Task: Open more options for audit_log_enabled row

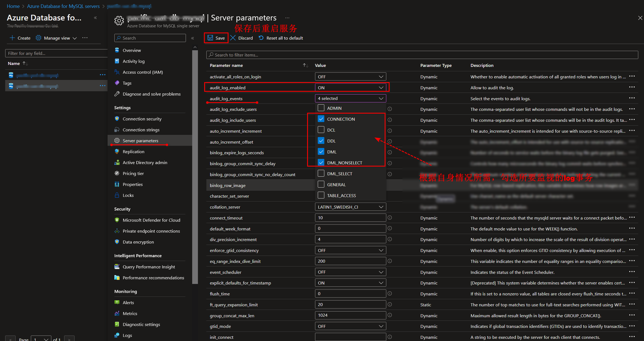Action: [x=632, y=87]
